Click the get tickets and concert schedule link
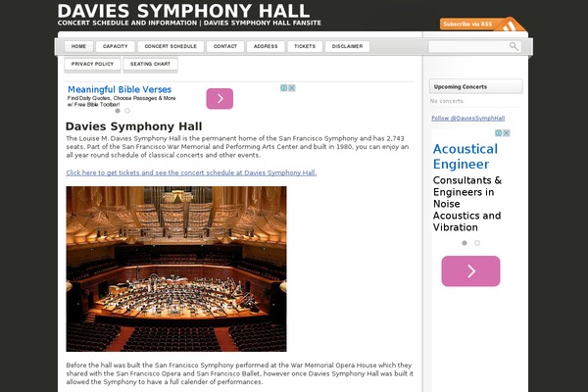The image size is (588, 392). (x=191, y=172)
